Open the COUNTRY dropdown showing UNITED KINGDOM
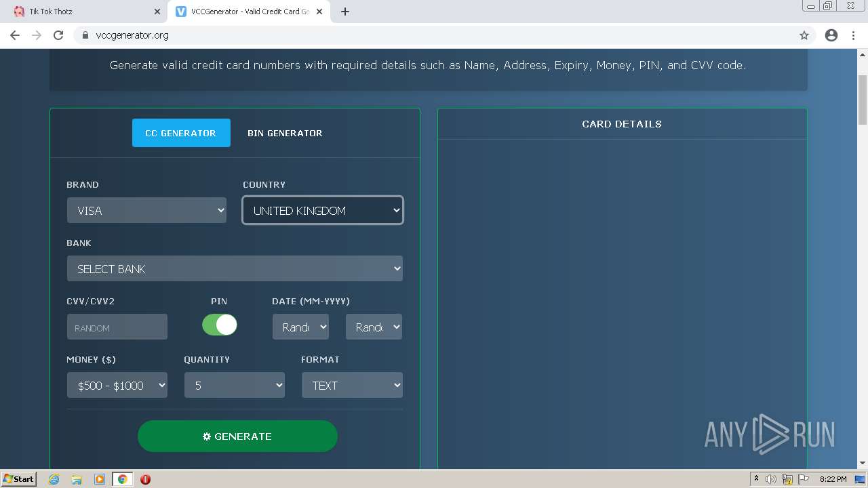This screenshot has width=868, height=488. (x=323, y=211)
